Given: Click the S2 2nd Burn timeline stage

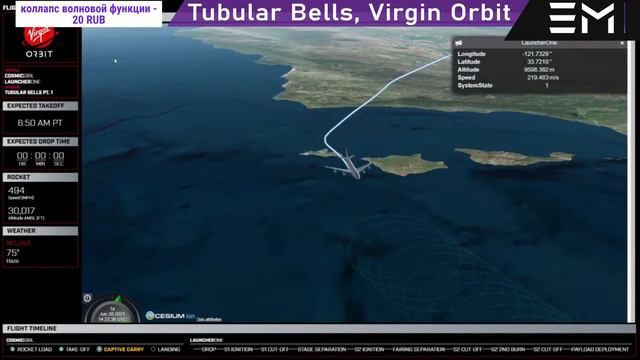Looking at the screenshot, I should [x=508, y=349].
